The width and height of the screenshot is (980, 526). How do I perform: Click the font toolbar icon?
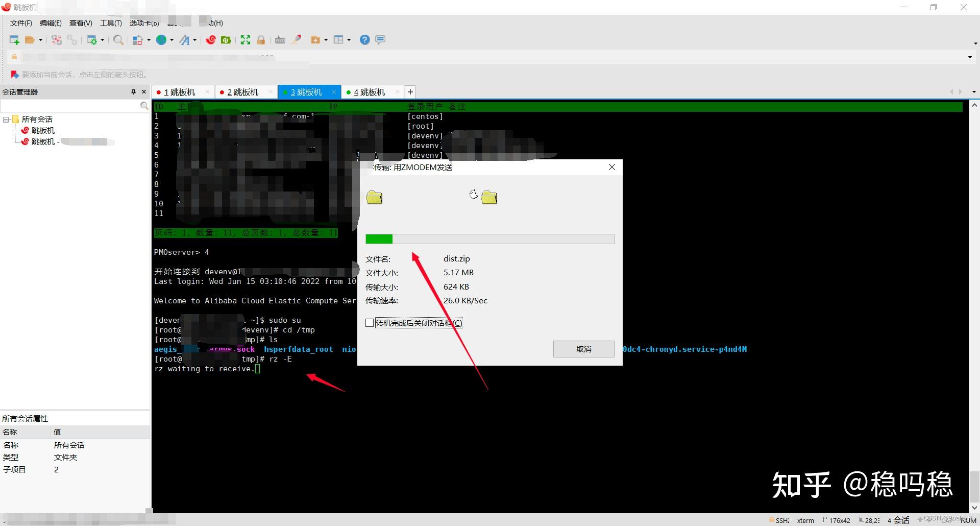185,40
